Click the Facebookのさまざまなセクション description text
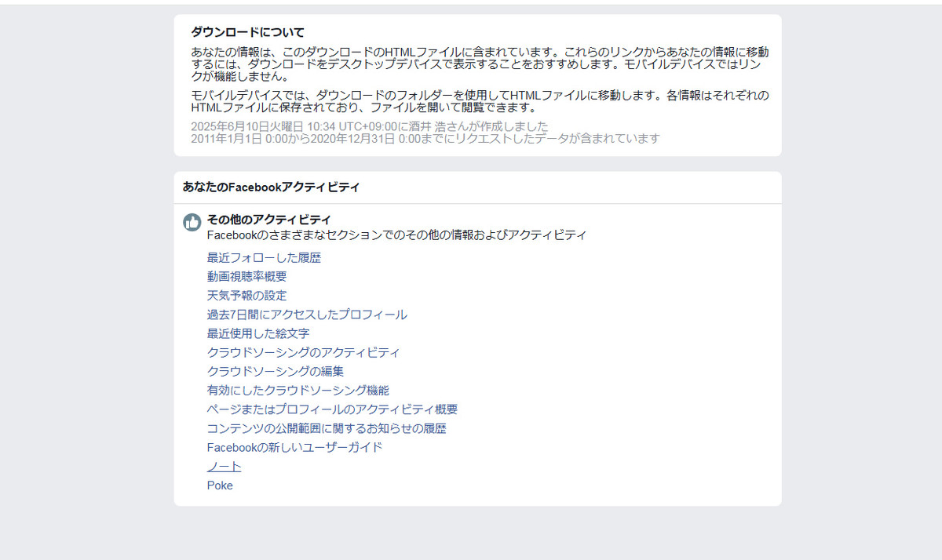 click(396, 235)
